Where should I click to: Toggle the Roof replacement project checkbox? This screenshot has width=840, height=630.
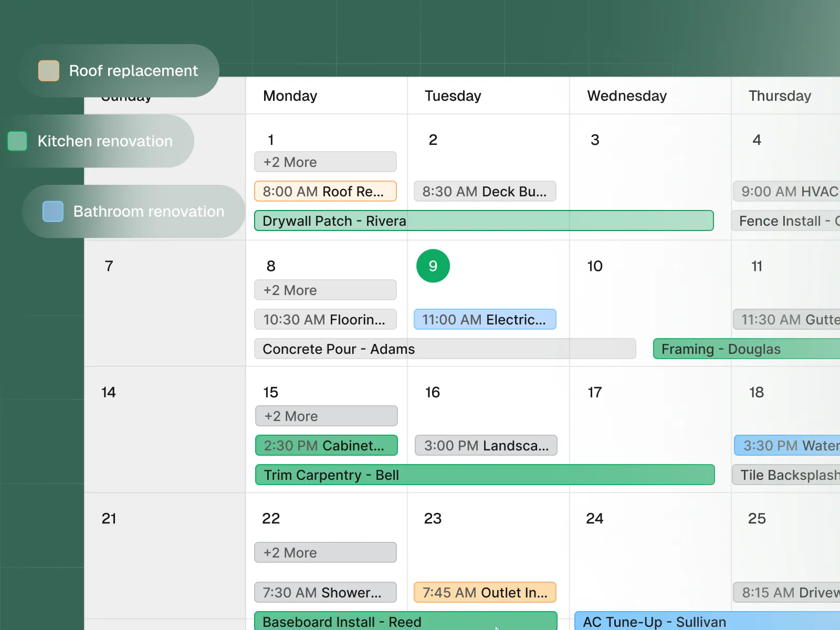click(x=48, y=70)
